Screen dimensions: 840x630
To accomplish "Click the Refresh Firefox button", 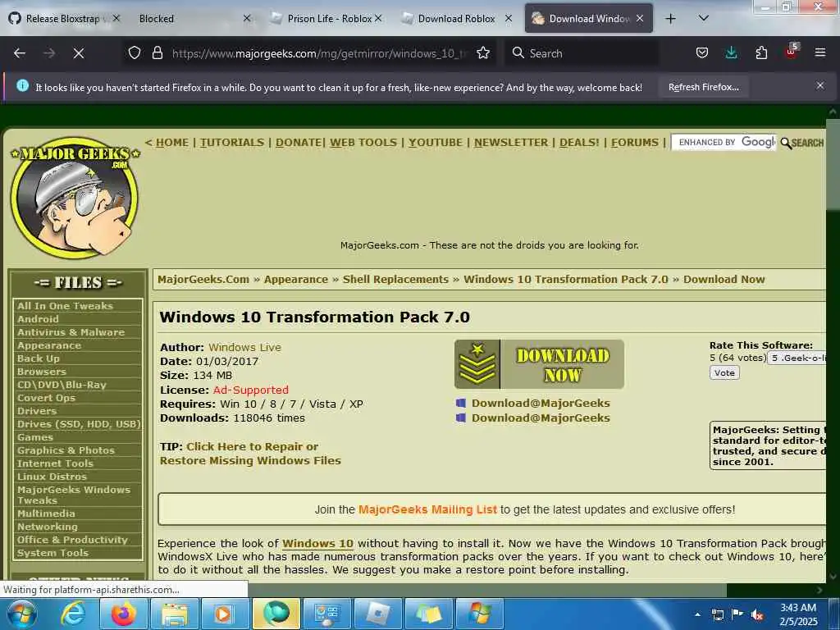I will 703,87.
